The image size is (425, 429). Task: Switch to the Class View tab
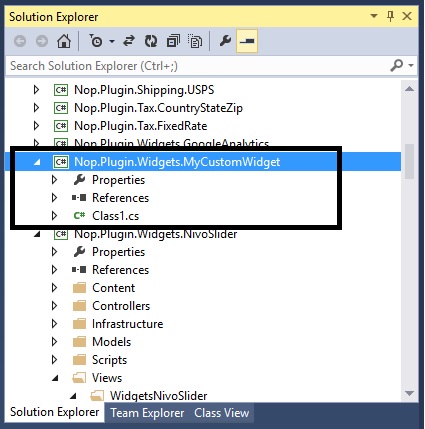click(222, 413)
